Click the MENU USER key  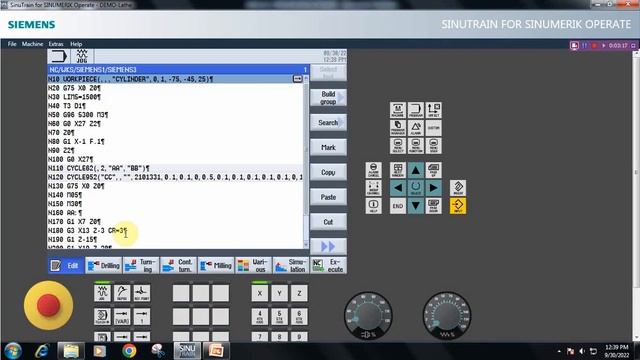[433, 146]
